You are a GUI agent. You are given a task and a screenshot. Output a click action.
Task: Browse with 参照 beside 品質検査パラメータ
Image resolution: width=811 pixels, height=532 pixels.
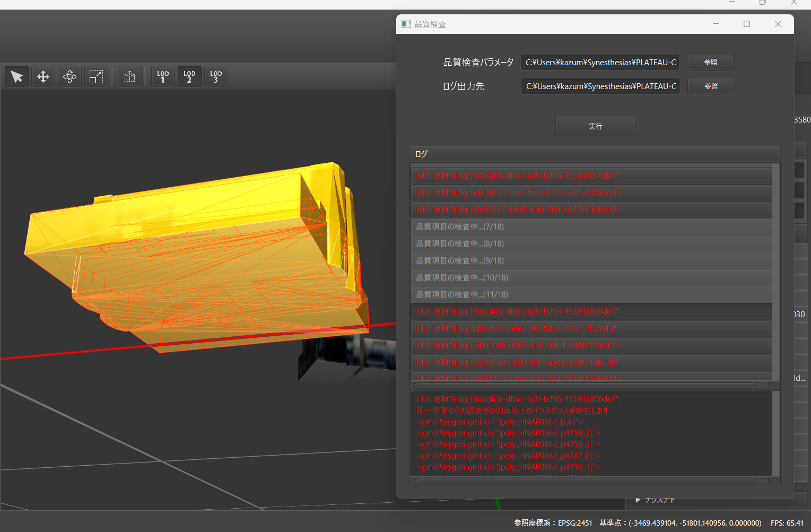coord(710,63)
